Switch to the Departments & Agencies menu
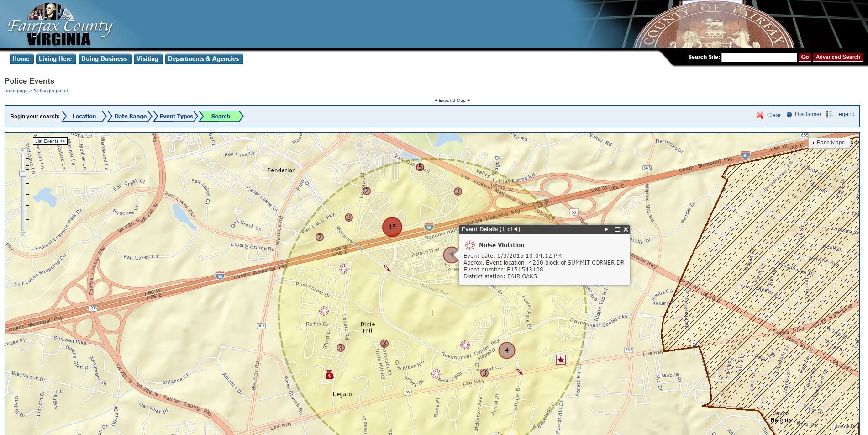Screen dimensions: 868x435 pyautogui.click(x=204, y=58)
